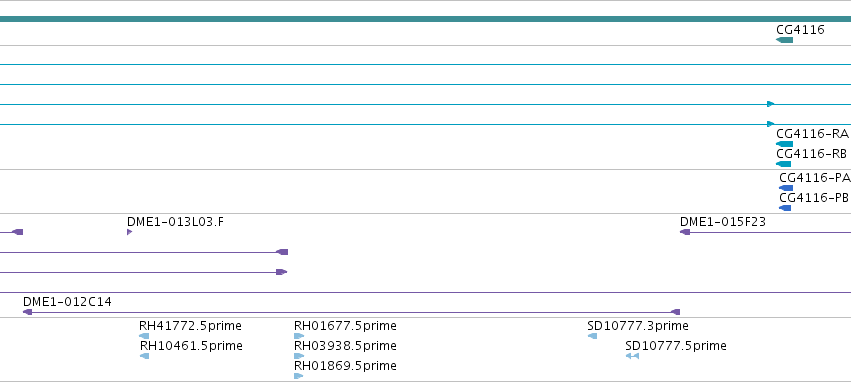
Task: Click the CG4116 gene name label
Action: click(801, 29)
